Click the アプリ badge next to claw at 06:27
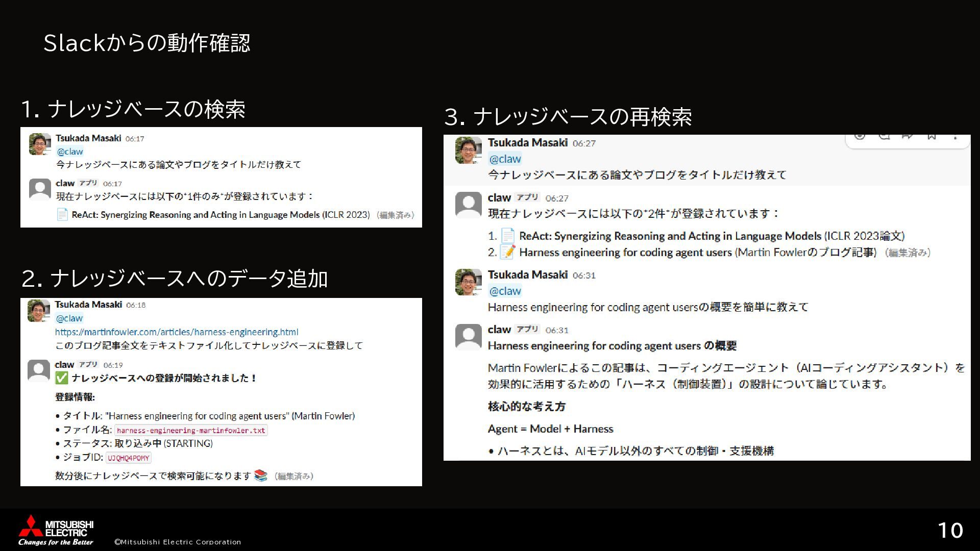 click(527, 197)
